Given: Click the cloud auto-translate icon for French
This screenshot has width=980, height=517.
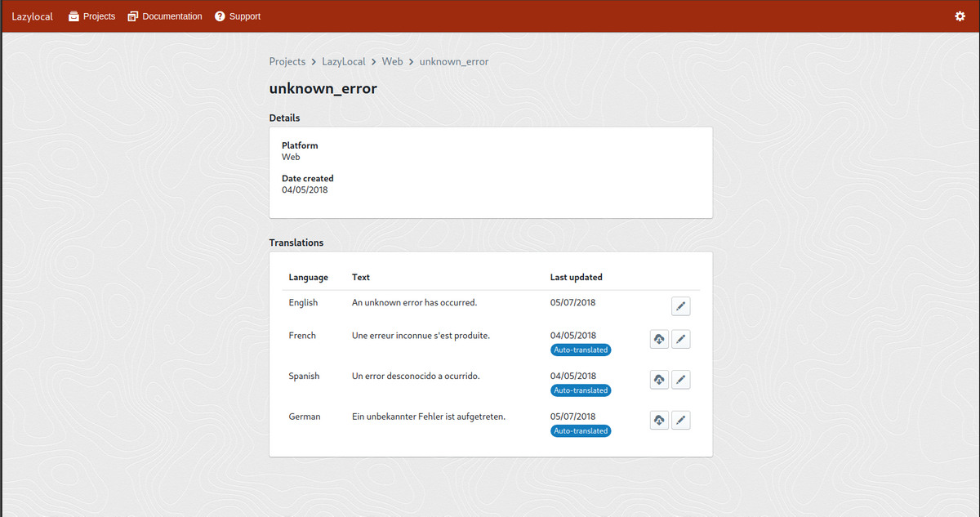Looking at the screenshot, I should pyautogui.click(x=659, y=339).
